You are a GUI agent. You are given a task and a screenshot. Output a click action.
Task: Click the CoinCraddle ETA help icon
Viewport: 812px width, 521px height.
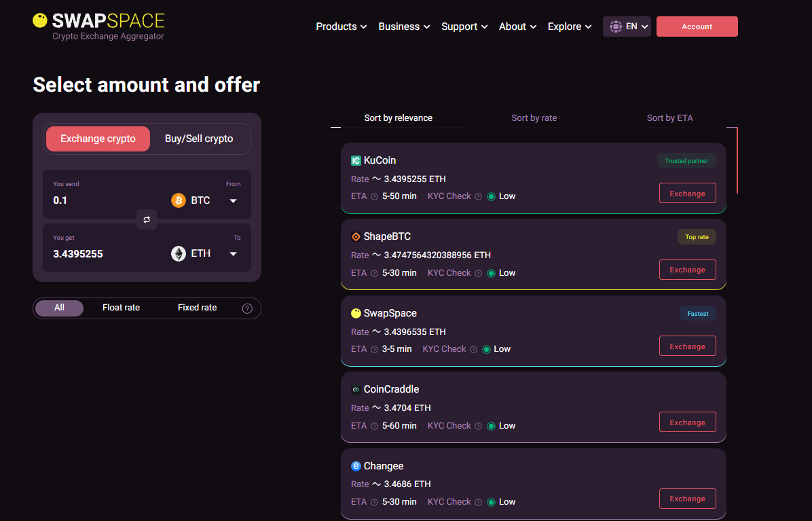tap(374, 426)
